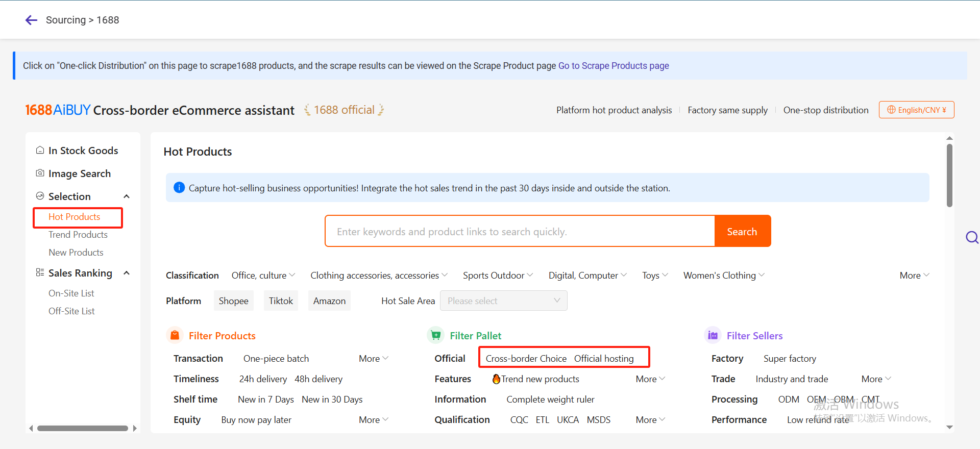The height and width of the screenshot is (449, 980).
Task: Toggle the Tiktok platform filter
Action: click(281, 301)
